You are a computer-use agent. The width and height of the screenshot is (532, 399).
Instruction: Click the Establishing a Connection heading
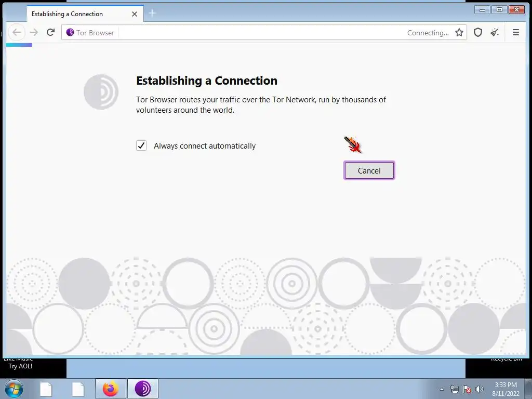coord(207,81)
